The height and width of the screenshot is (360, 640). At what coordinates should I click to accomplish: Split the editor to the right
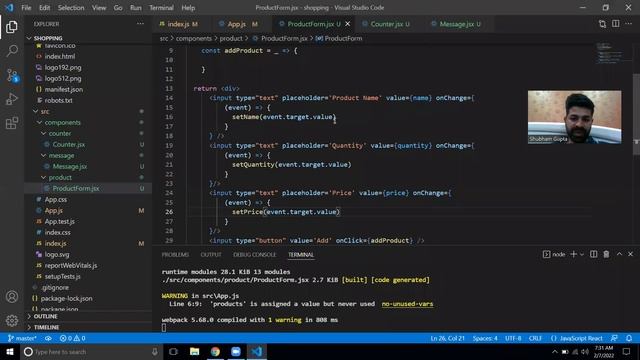point(616,24)
